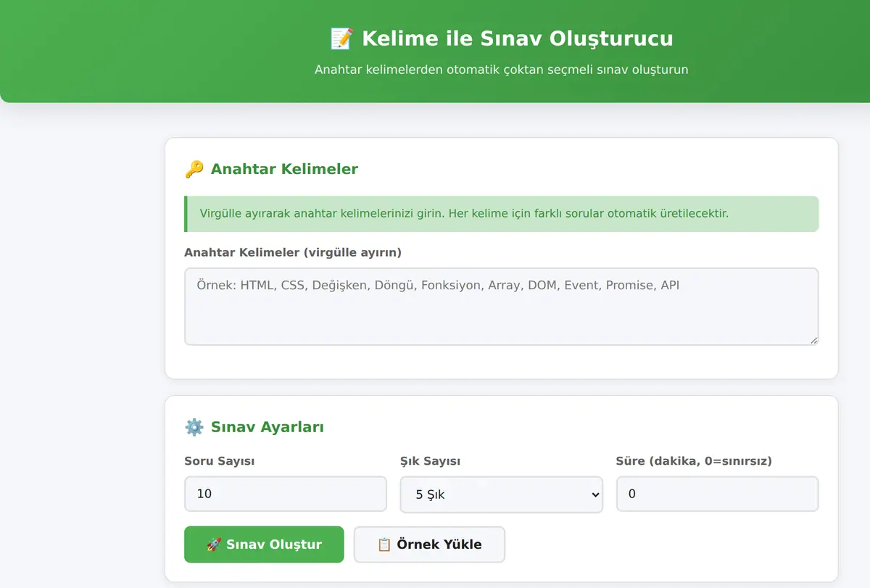Click the memo icon in page title

pyautogui.click(x=341, y=38)
